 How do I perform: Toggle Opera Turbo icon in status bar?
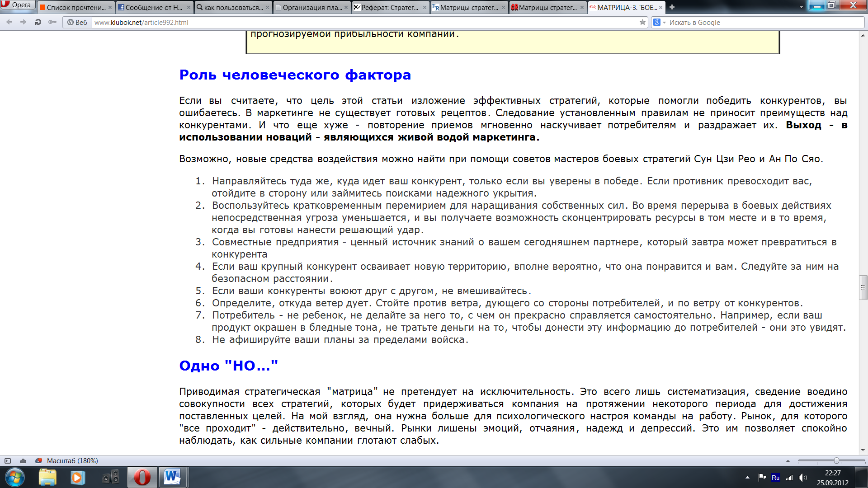[x=39, y=461]
